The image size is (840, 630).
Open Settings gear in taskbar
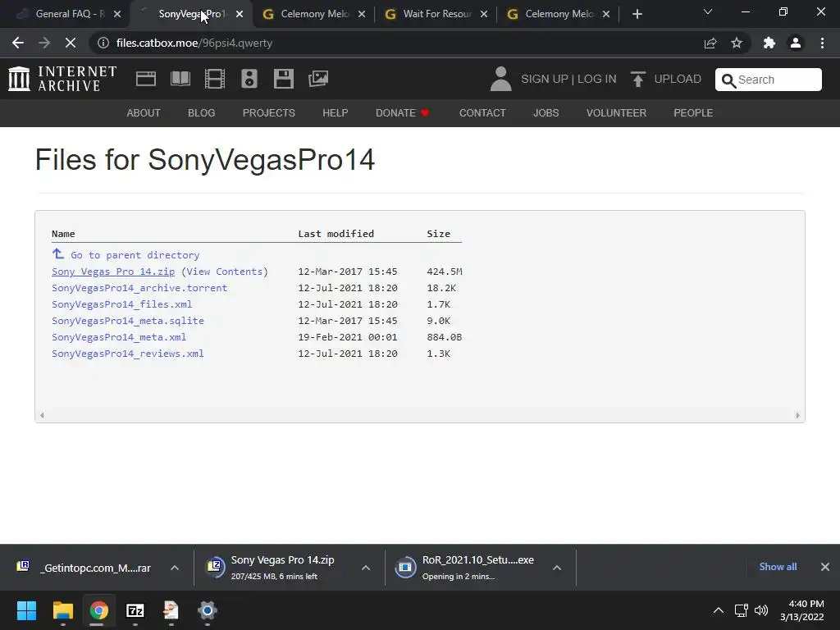coord(208,610)
